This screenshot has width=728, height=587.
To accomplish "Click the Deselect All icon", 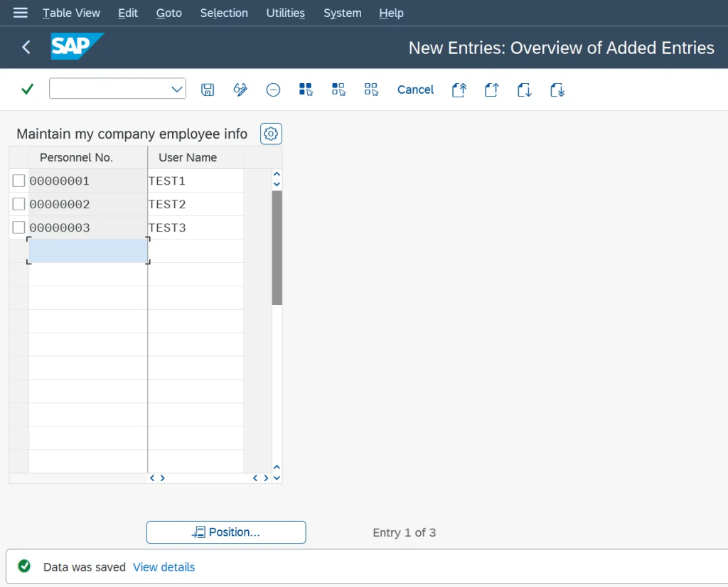I will 371,90.
